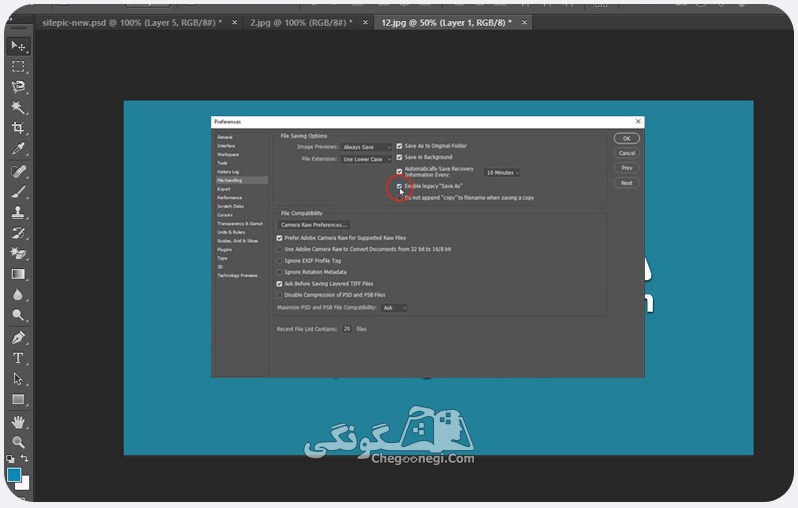Toggle Prefer Adobe Camera Raw checkbox
Screen dimensions: 798x508
[279, 238]
